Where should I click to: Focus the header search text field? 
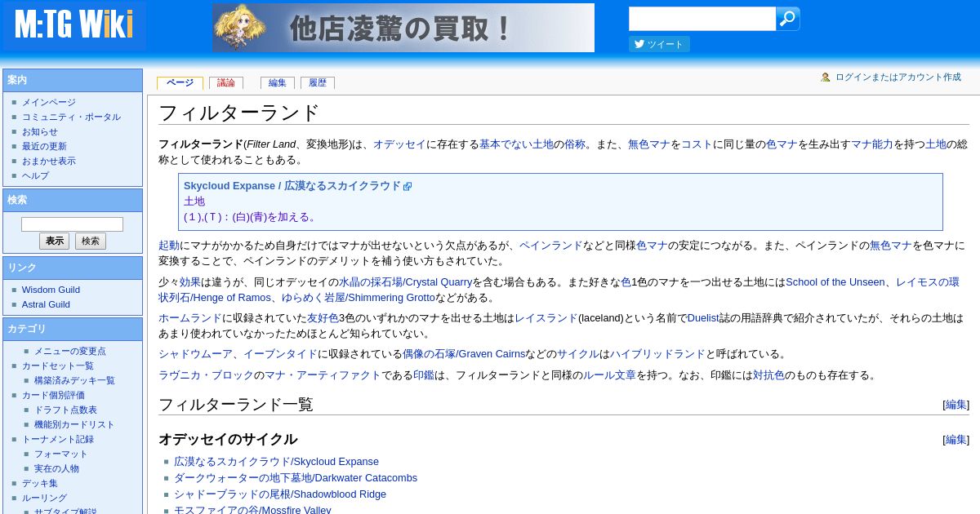702,19
